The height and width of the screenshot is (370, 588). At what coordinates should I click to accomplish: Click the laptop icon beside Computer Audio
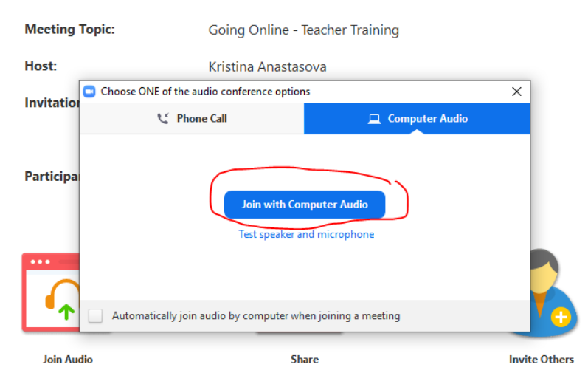point(374,119)
